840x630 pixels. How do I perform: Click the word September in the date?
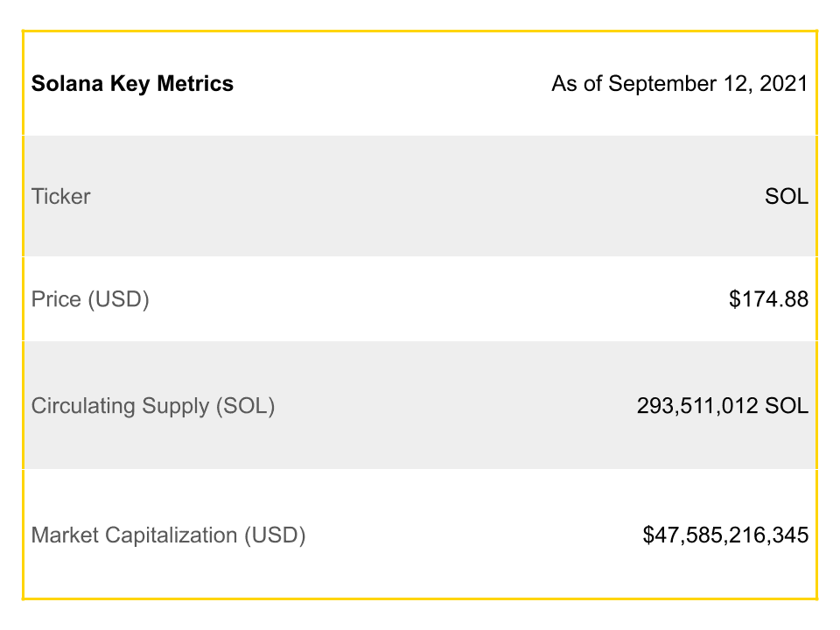(x=662, y=84)
